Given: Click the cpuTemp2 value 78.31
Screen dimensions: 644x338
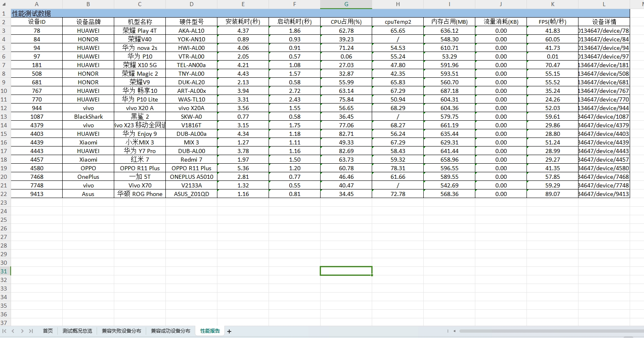Looking at the screenshot, I should tap(398, 168).
